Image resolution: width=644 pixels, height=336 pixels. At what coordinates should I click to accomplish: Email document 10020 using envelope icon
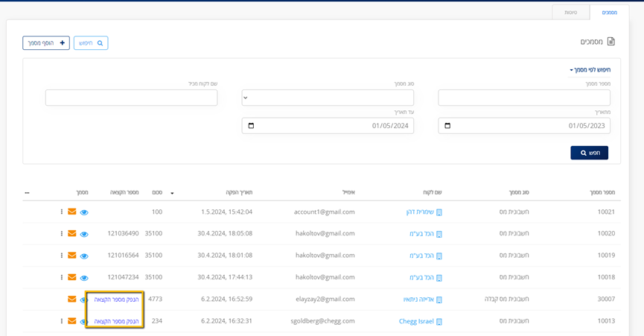pyautogui.click(x=72, y=233)
